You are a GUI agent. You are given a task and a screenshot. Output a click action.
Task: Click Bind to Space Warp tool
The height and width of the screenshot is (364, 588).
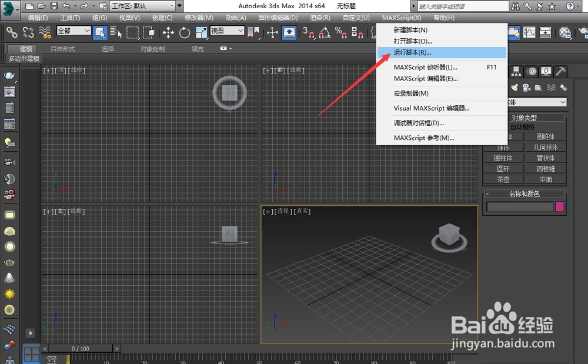[45, 32]
